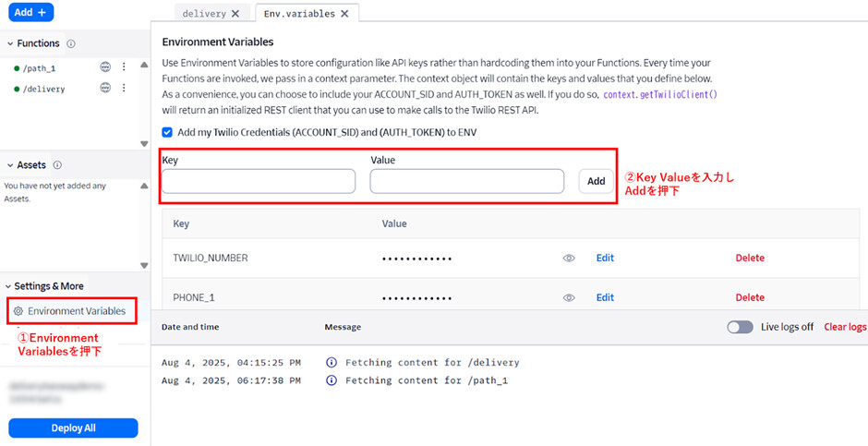Screen dimensions: 868x446
Task: Collapse the Functions section chevron
Action: 10,43
